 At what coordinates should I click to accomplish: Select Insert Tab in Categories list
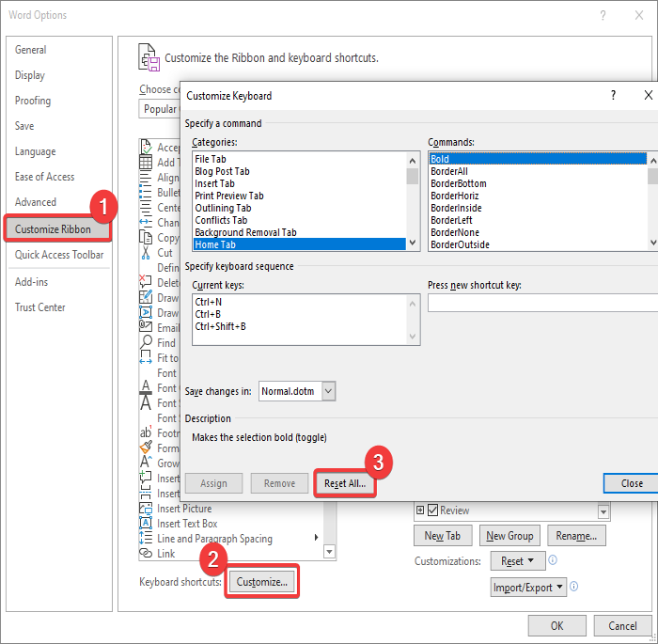(x=300, y=183)
